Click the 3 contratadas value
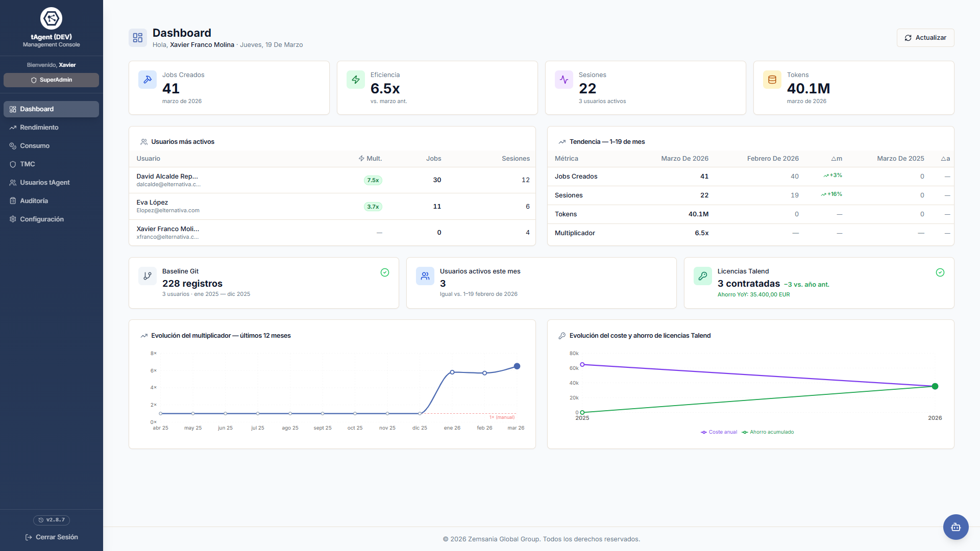 [x=749, y=284]
